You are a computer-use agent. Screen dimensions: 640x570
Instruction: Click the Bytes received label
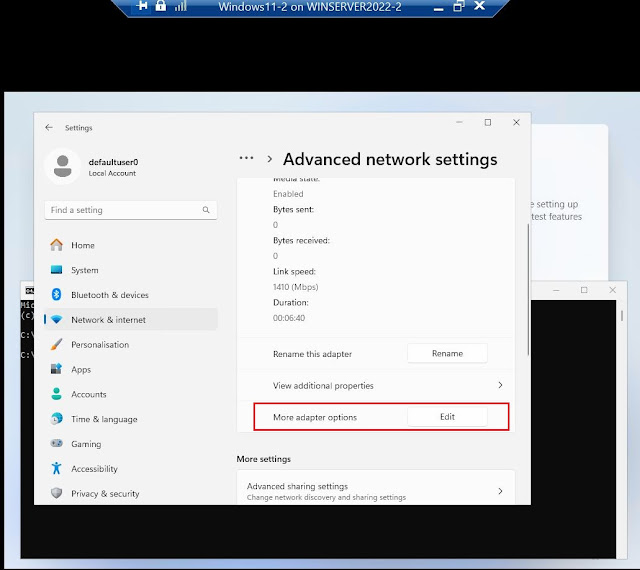[x=301, y=240]
